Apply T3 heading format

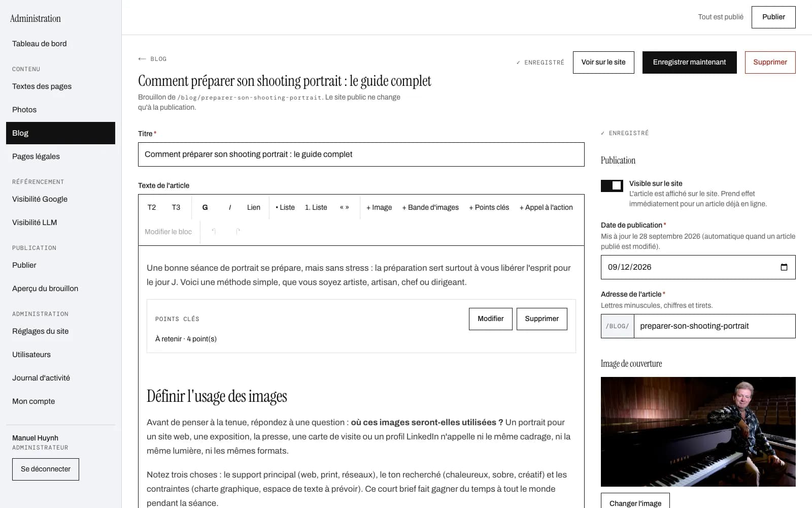(176, 207)
